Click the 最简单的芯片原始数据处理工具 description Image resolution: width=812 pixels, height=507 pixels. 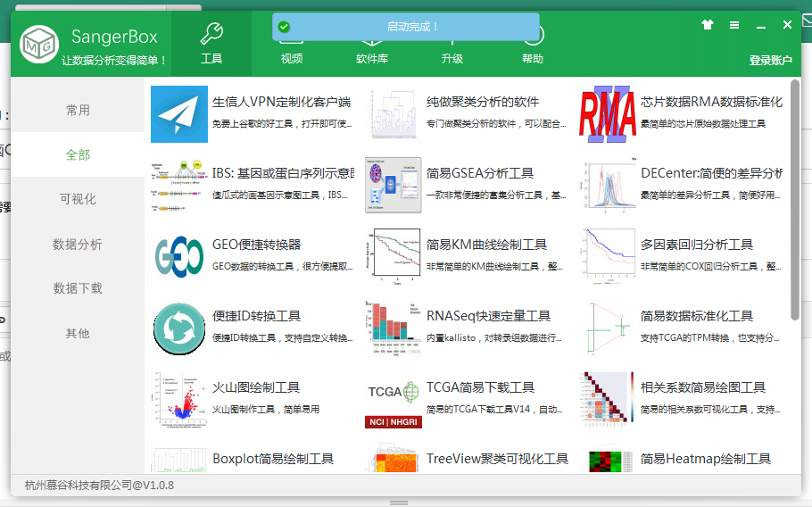(703, 123)
